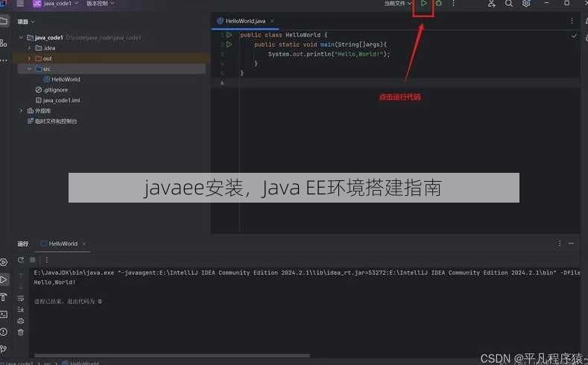Click the inspection checkmark widget in editor
Viewport: 588px width, 365px height.
[x=574, y=36]
